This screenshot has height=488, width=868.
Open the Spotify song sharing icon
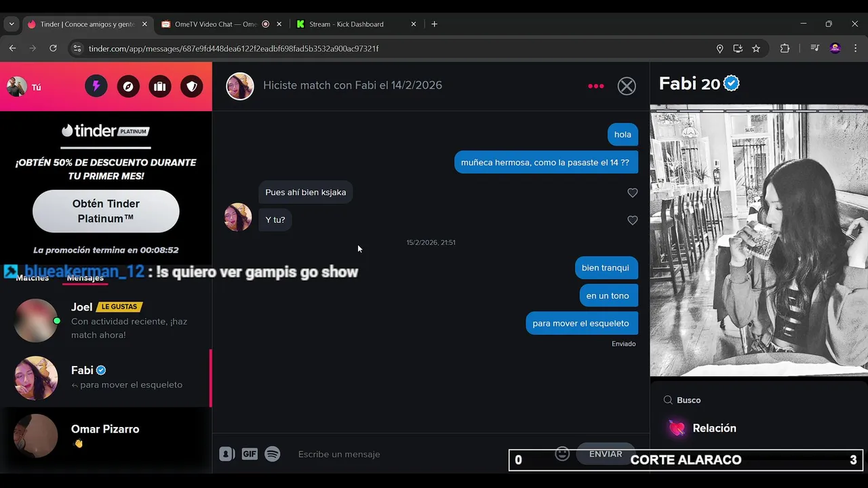pos(272,454)
